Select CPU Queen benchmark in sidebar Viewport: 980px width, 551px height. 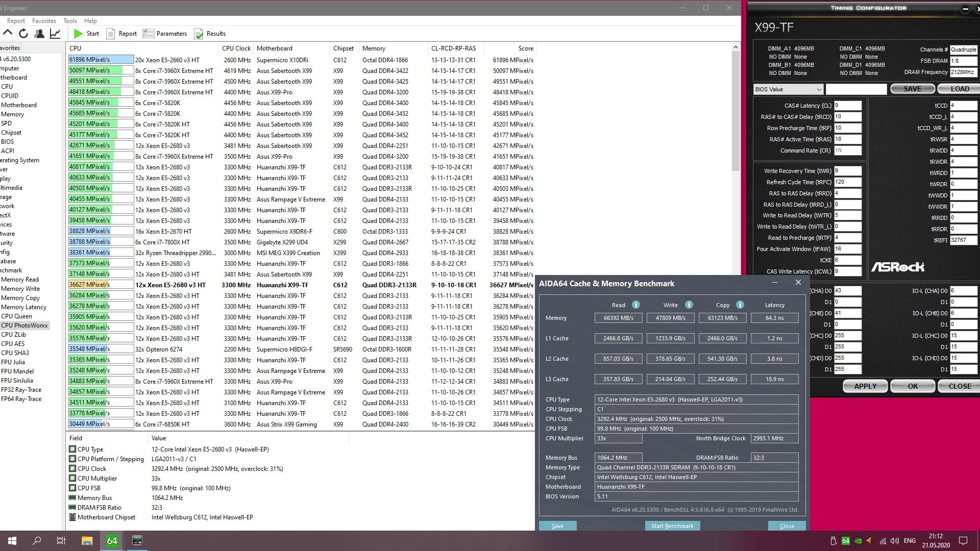click(x=16, y=316)
